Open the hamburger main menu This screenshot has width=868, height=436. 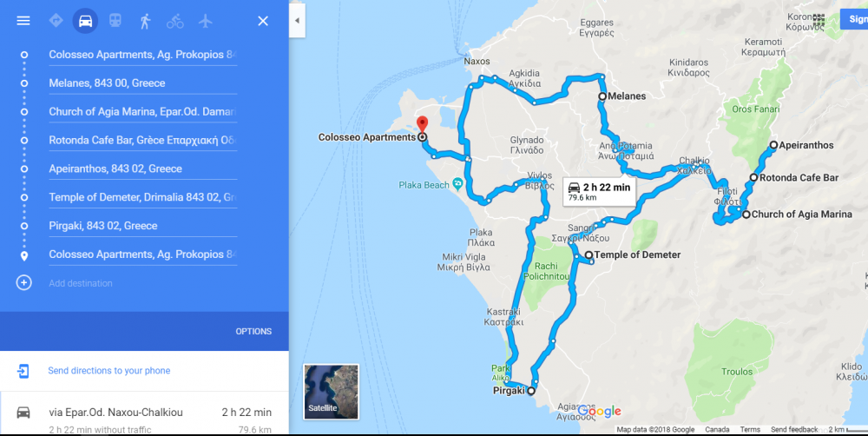[23, 21]
